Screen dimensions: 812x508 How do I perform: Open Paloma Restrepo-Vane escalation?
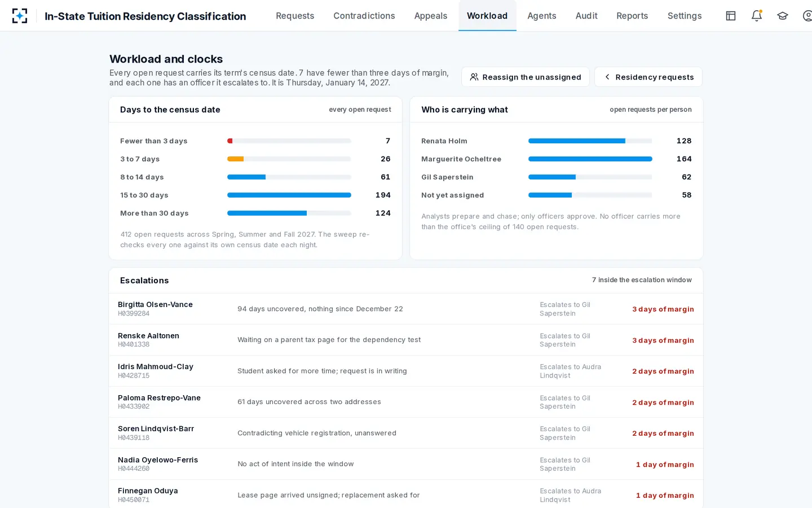click(x=406, y=402)
